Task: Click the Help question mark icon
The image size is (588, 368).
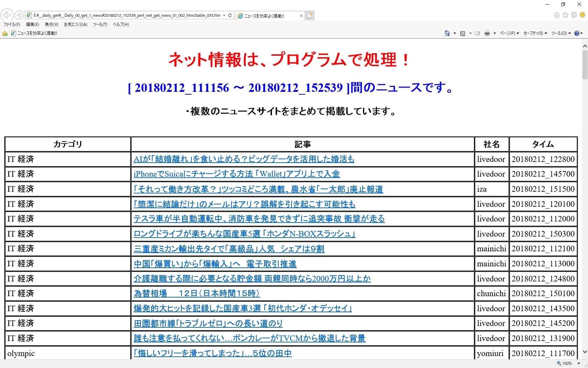Action: (x=576, y=33)
